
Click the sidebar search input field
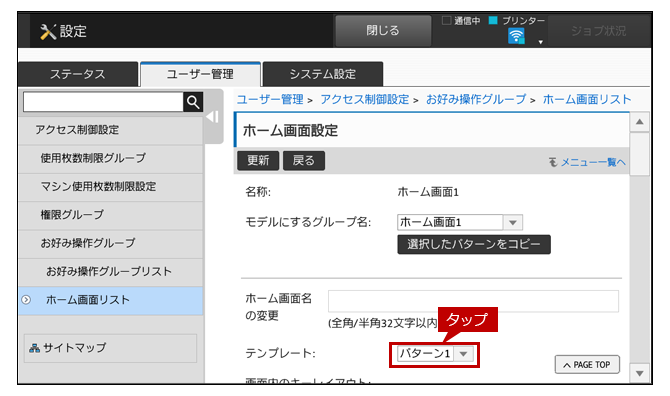pyautogui.click(x=103, y=102)
